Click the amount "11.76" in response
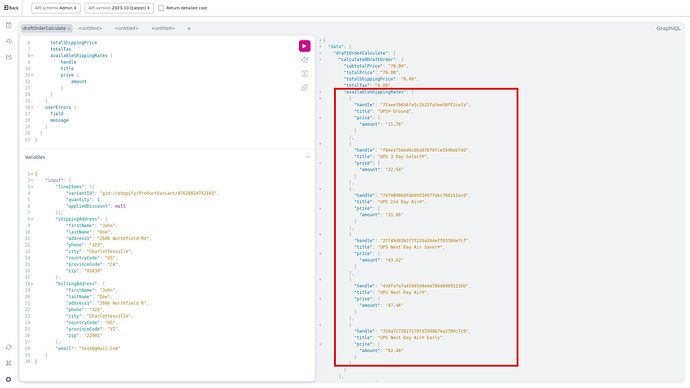 click(394, 124)
